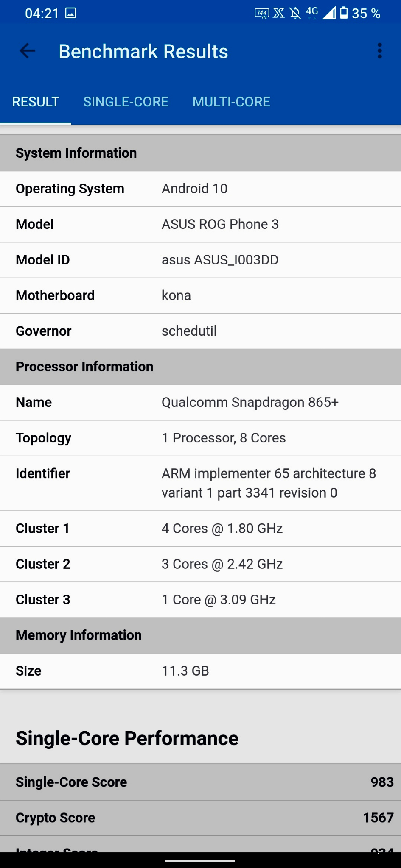Tap the Single-Core Score 983 row

pos(200,782)
